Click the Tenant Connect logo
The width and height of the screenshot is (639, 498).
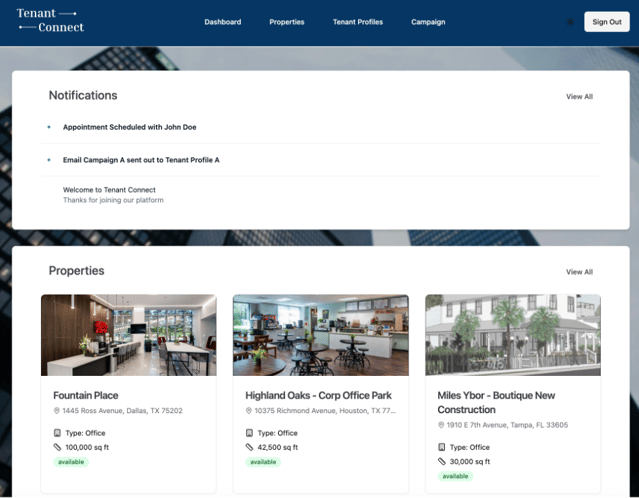pos(50,20)
